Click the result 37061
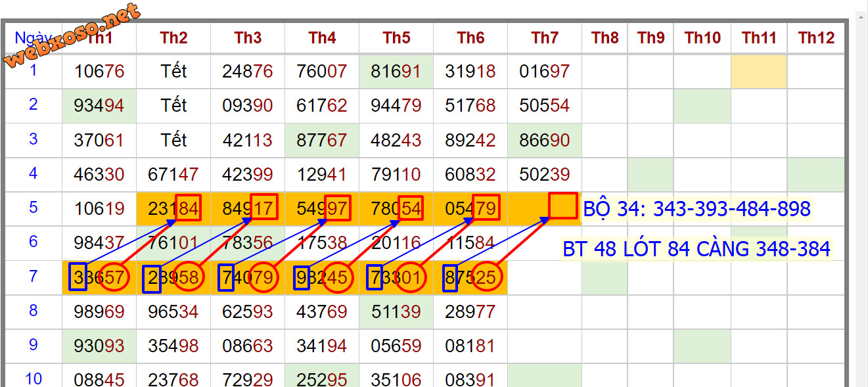Viewport: 868px width, 387px height. (99, 141)
